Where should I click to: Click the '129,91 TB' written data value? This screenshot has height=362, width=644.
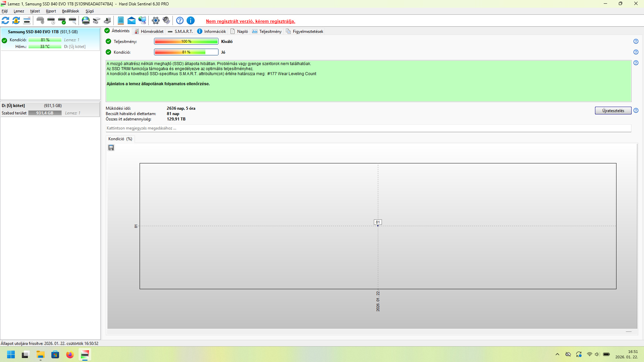(x=176, y=119)
